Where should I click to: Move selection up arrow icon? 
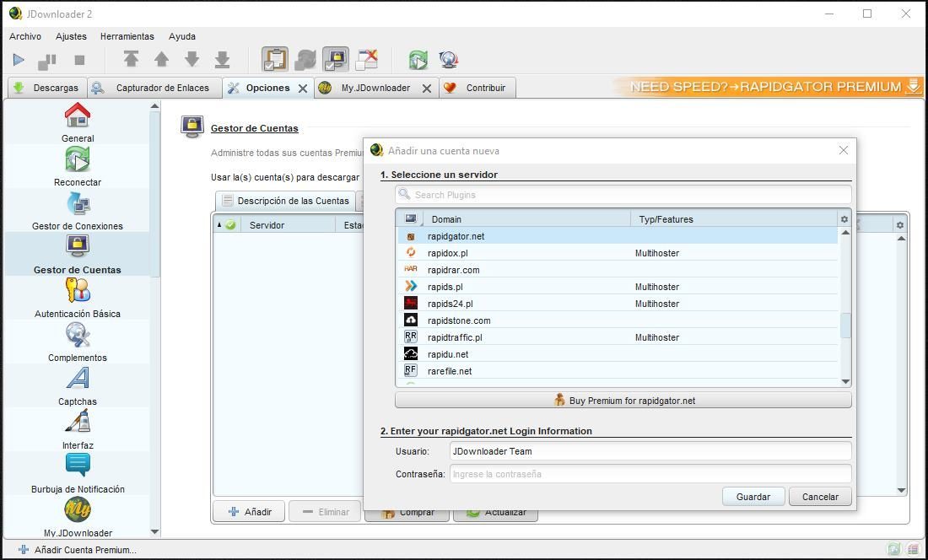point(162,59)
